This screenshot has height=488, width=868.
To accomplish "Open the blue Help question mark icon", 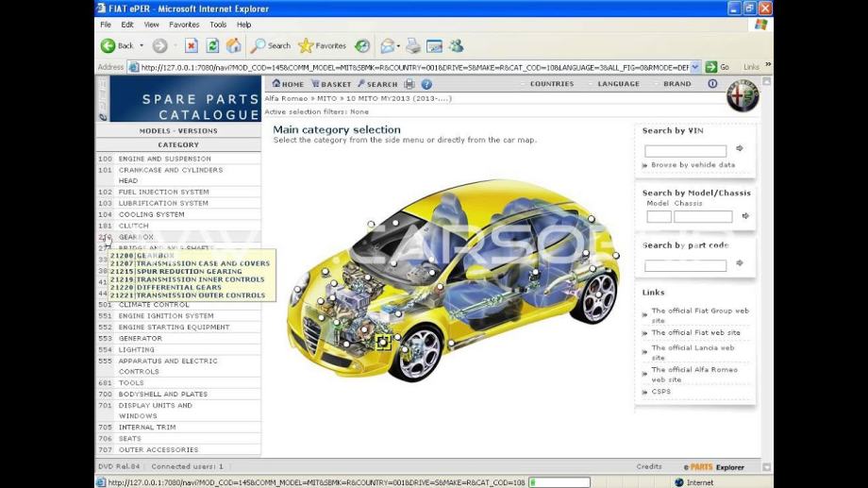I will click(x=426, y=84).
